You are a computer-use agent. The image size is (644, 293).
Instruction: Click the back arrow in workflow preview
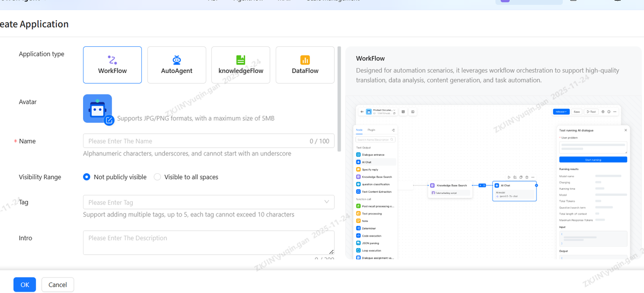tap(362, 112)
